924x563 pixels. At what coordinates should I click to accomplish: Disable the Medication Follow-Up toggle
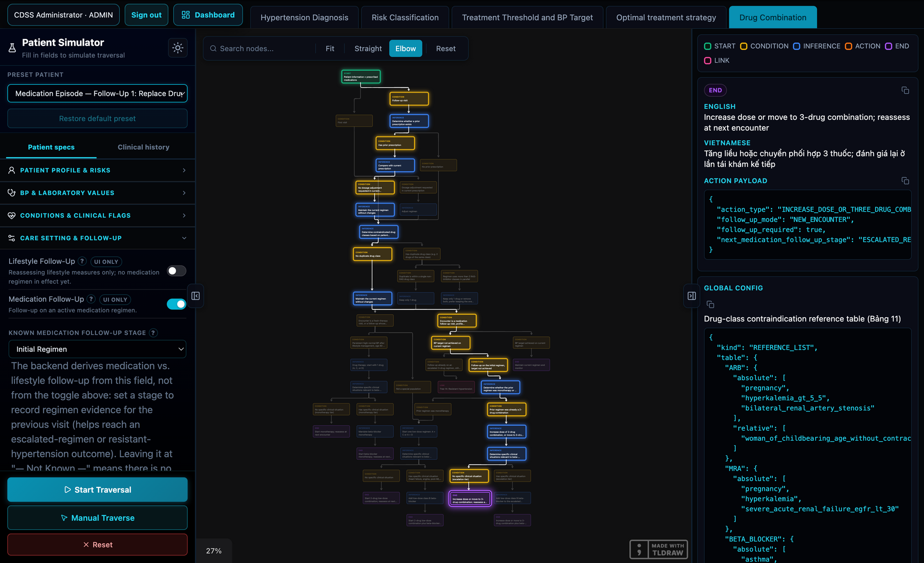[x=177, y=304]
